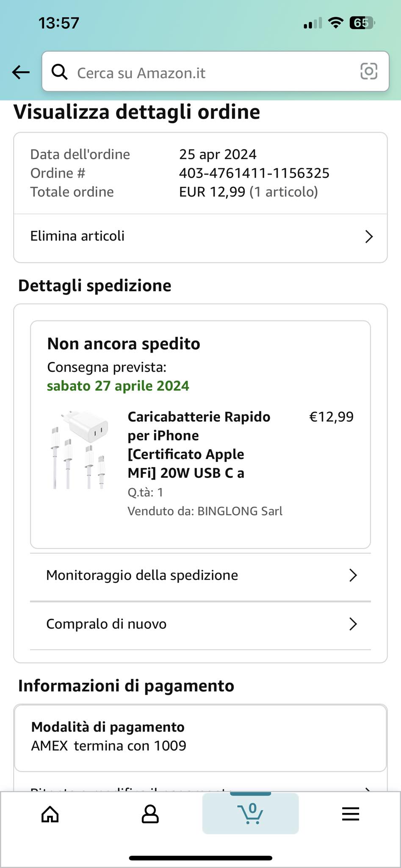The height and width of the screenshot is (868, 401).
Task: Tap the back arrow icon
Action: [x=21, y=72]
